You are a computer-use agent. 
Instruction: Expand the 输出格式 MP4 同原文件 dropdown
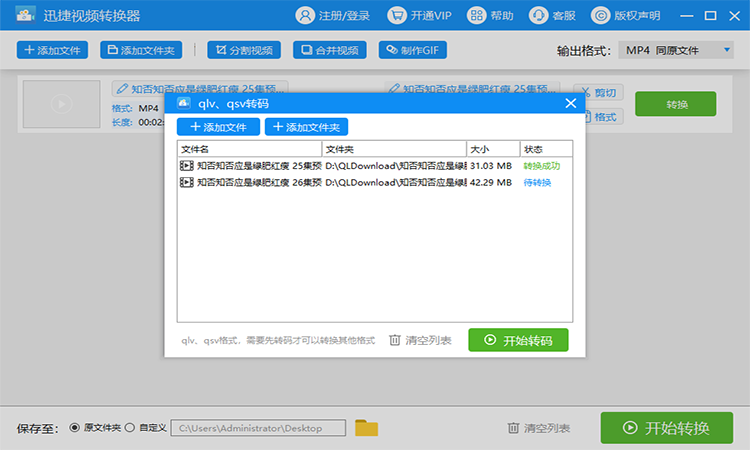coord(676,50)
